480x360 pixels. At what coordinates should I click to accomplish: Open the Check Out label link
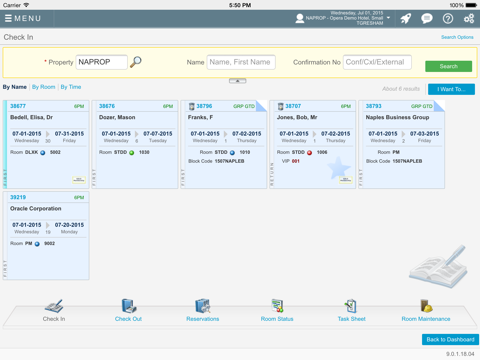click(x=128, y=319)
